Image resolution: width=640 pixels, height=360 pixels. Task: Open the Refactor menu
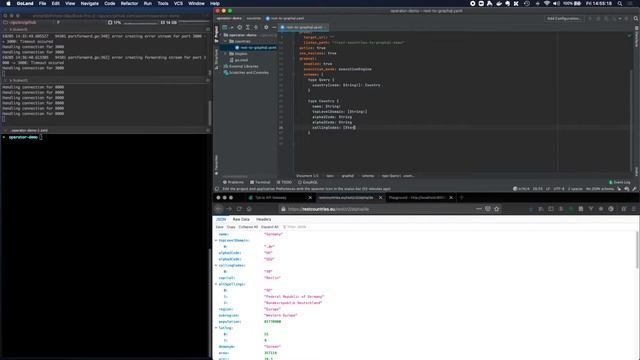129,3
